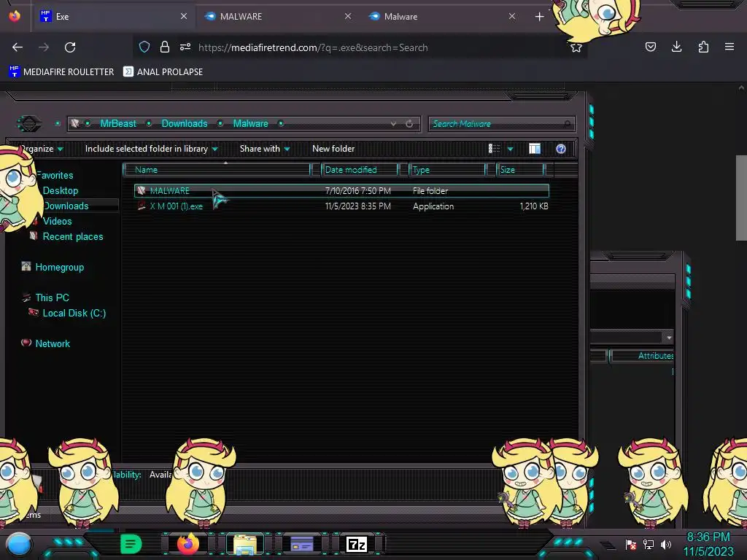Toggle the preview pane icon
Screen dimensions: 747x560
(535, 149)
